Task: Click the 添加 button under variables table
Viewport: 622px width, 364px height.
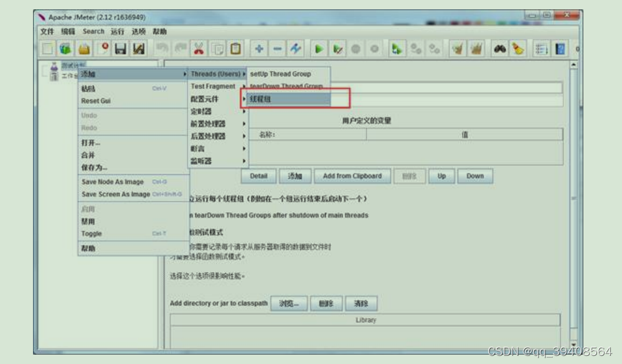Action: pyautogui.click(x=295, y=176)
